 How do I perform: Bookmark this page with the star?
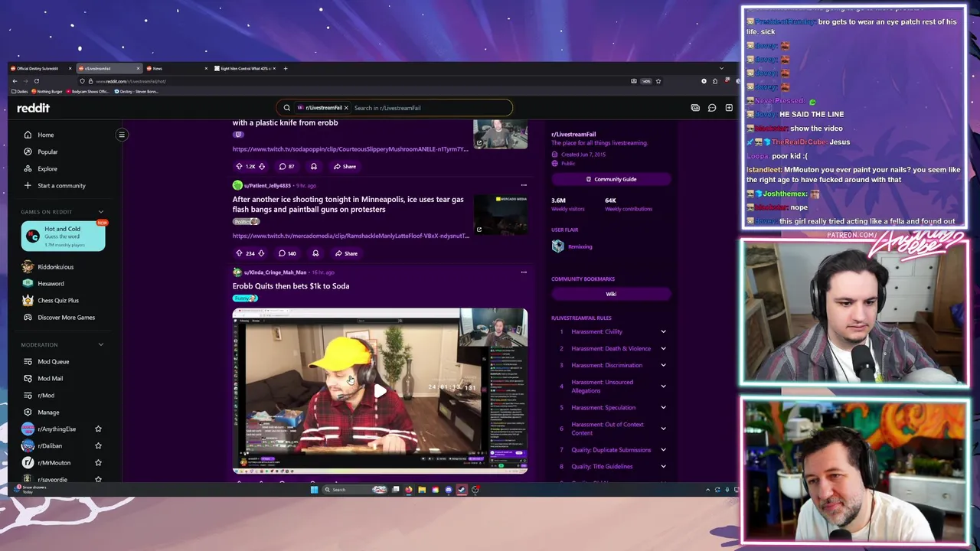(x=658, y=81)
